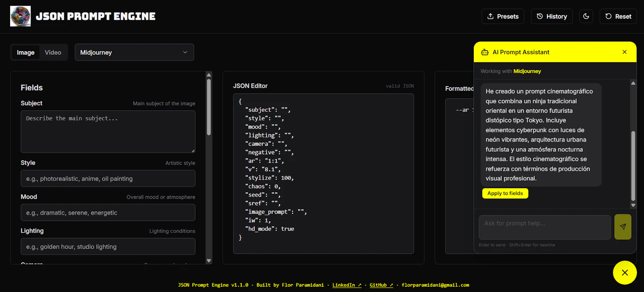The image size is (644, 292).
Task: Apply assistant suggestion to fields
Action: pyautogui.click(x=505, y=193)
